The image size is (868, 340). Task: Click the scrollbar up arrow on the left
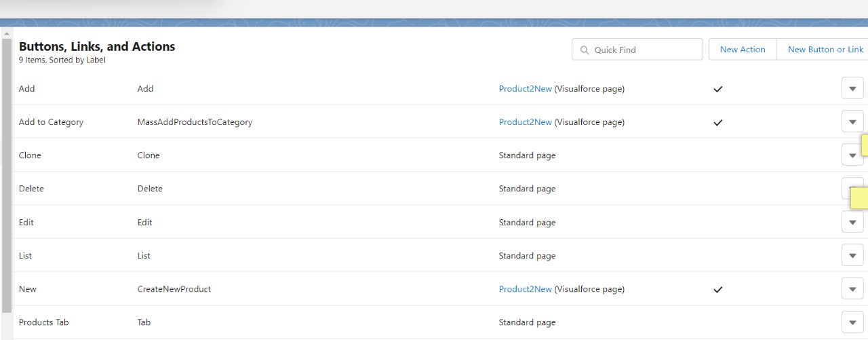click(x=7, y=33)
